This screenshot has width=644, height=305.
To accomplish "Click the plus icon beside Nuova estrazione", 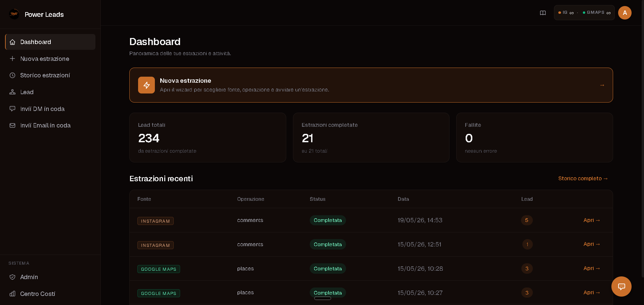I will pyautogui.click(x=12, y=59).
